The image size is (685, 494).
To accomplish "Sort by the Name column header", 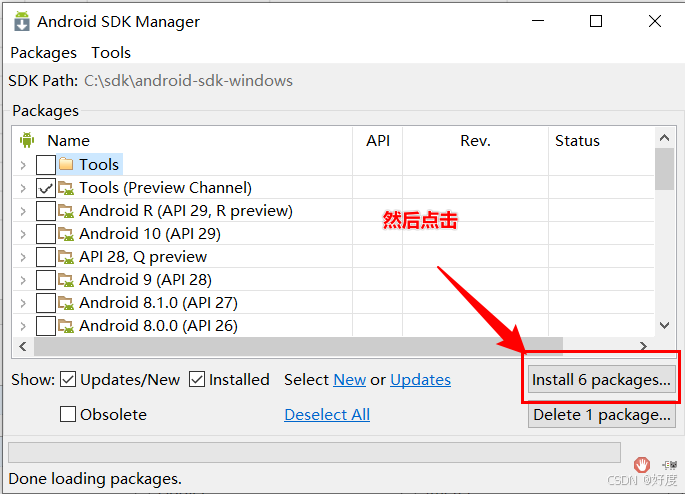I will point(69,141).
